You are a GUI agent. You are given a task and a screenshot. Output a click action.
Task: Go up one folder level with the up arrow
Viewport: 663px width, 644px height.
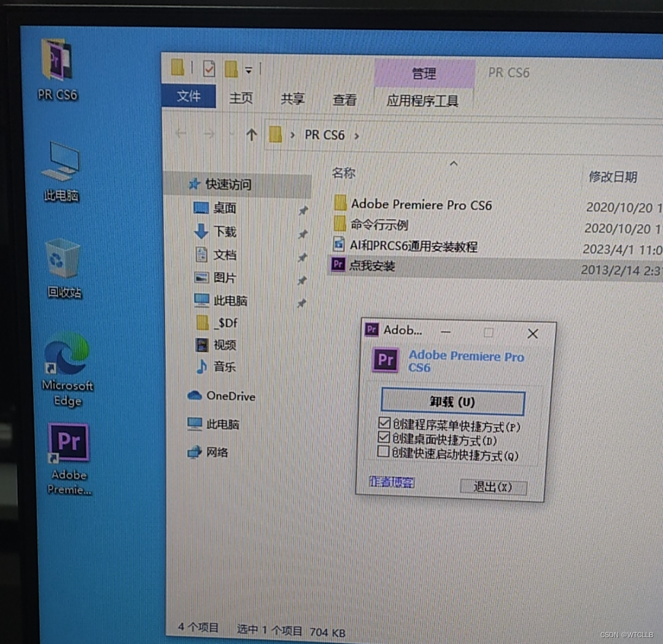(252, 134)
